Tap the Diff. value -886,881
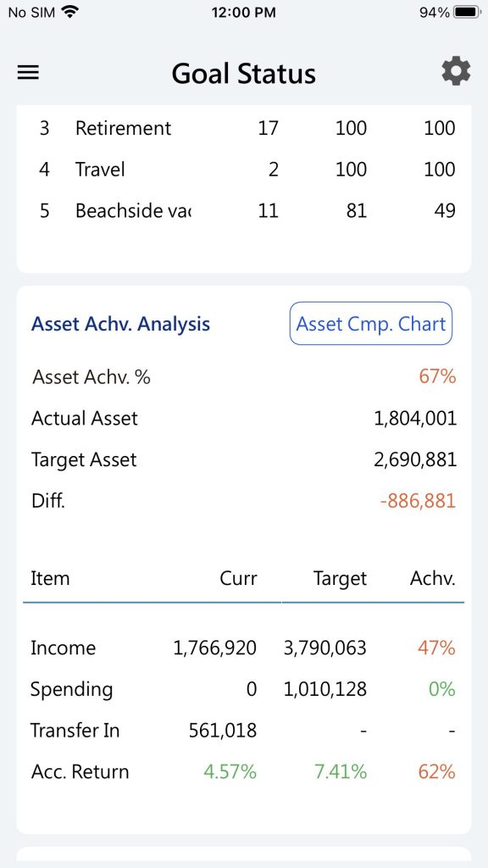Screen dimensions: 488x868 click(x=418, y=501)
